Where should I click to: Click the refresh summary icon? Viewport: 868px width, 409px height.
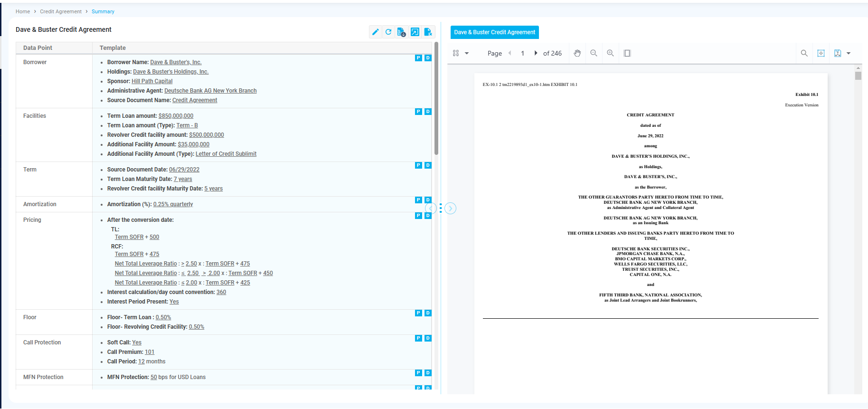388,32
